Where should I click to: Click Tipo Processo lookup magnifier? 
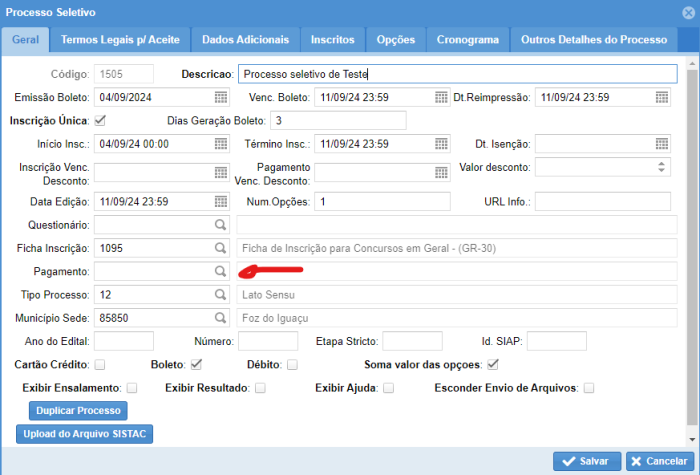pyautogui.click(x=220, y=295)
